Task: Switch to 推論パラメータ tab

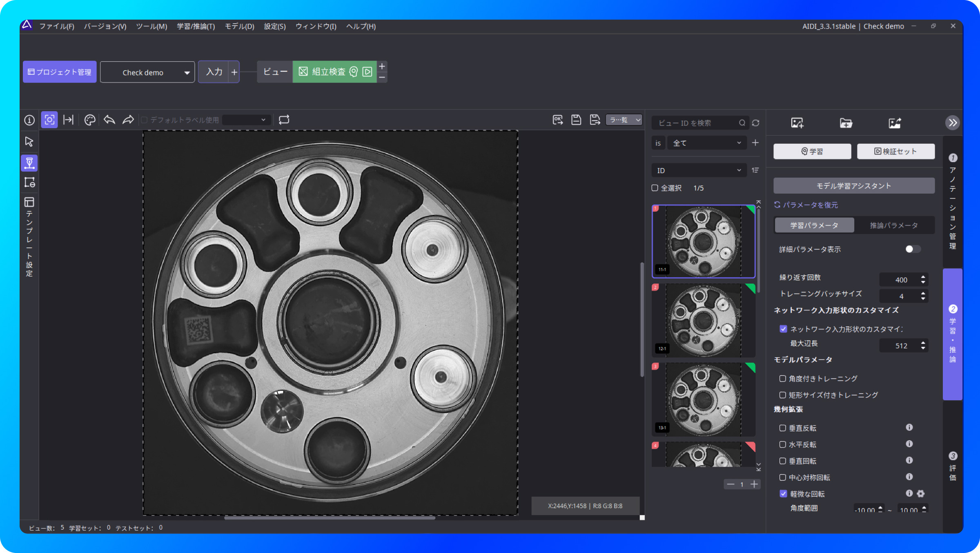Action: (x=894, y=225)
